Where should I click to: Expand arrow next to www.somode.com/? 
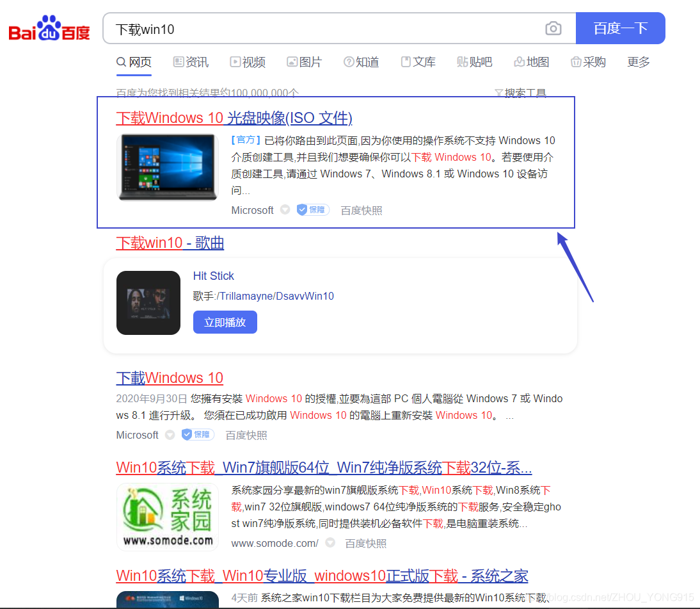[330, 543]
